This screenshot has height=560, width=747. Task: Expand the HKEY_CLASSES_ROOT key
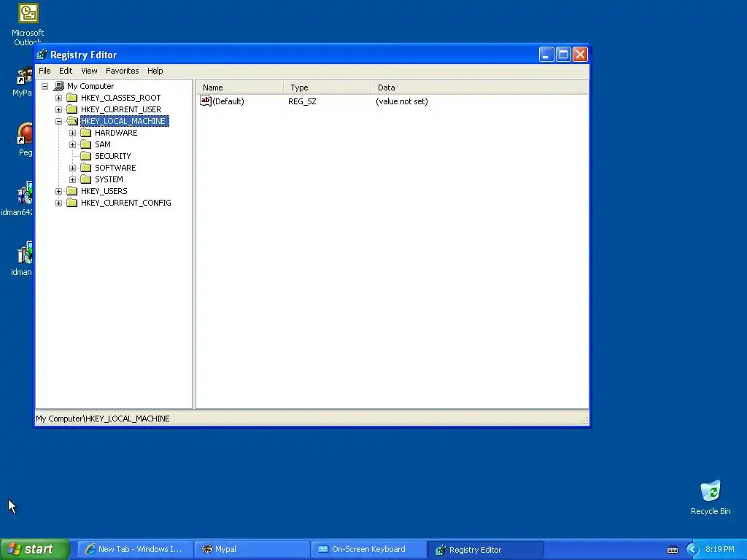coord(58,98)
